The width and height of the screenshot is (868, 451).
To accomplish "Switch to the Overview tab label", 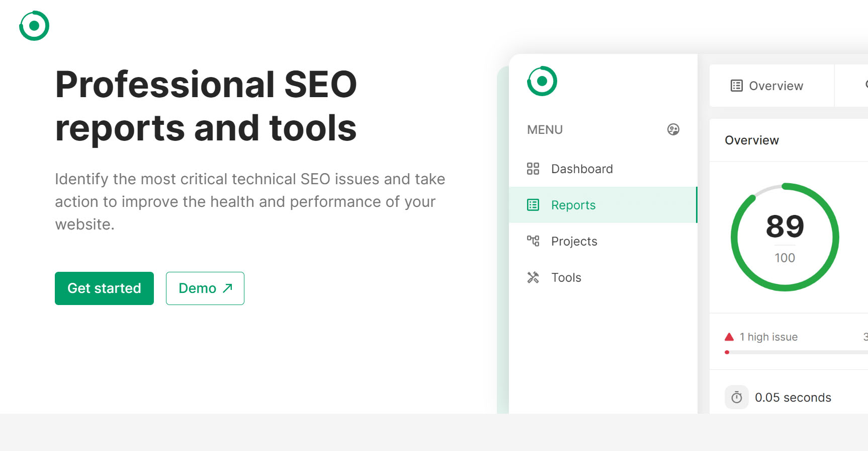I will (x=775, y=86).
